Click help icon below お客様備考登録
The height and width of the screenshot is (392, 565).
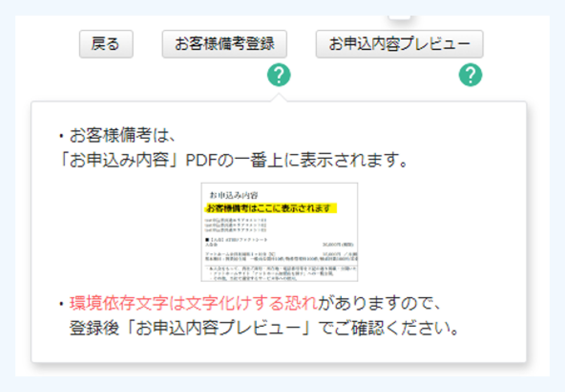[x=279, y=75]
